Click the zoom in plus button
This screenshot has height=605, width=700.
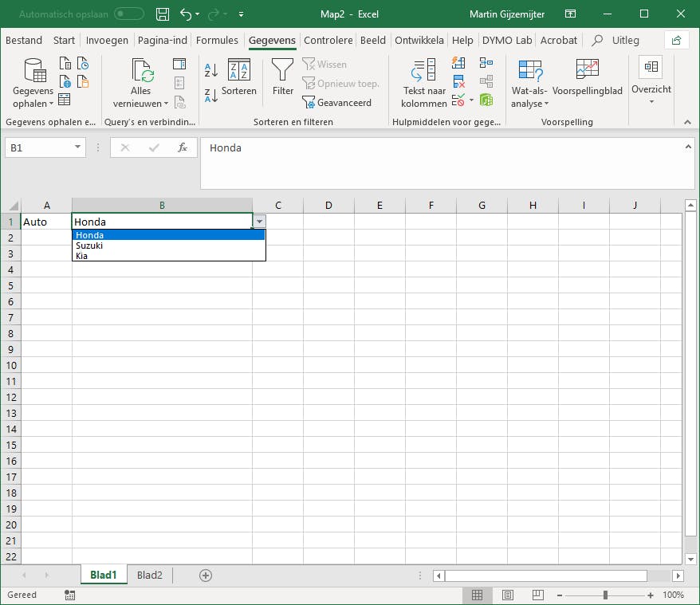(x=651, y=595)
